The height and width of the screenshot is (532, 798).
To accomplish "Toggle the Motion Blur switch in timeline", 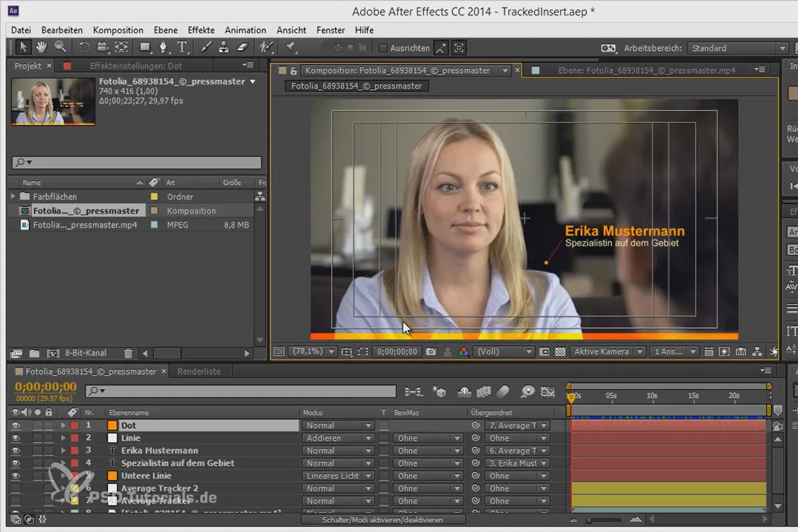I will click(x=503, y=392).
